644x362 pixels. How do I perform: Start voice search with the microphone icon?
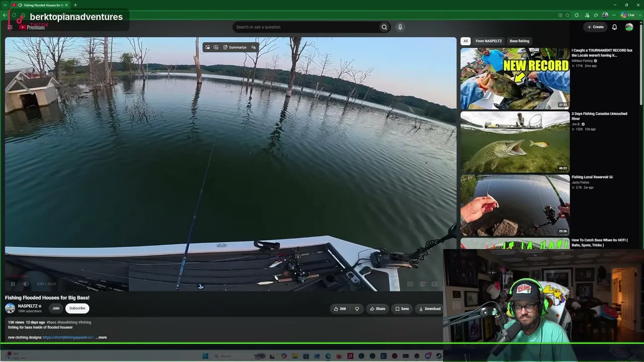[x=400, y=27]
